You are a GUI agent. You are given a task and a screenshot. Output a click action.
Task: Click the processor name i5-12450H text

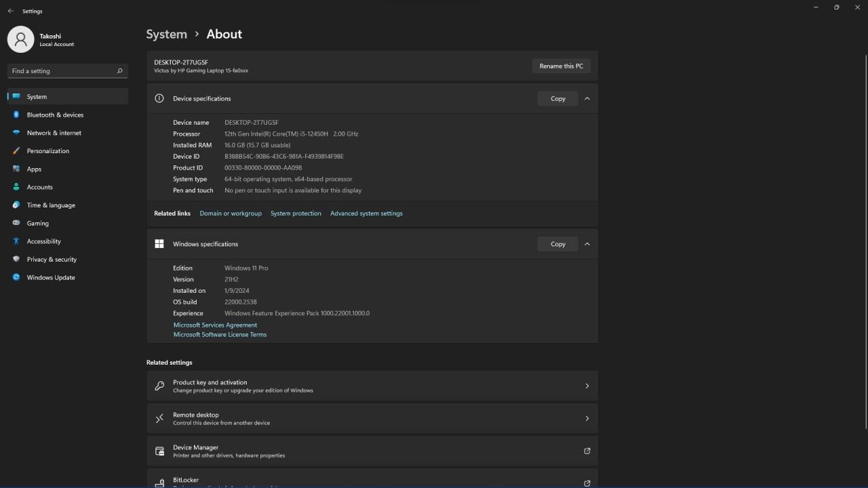tap(292, 134)
